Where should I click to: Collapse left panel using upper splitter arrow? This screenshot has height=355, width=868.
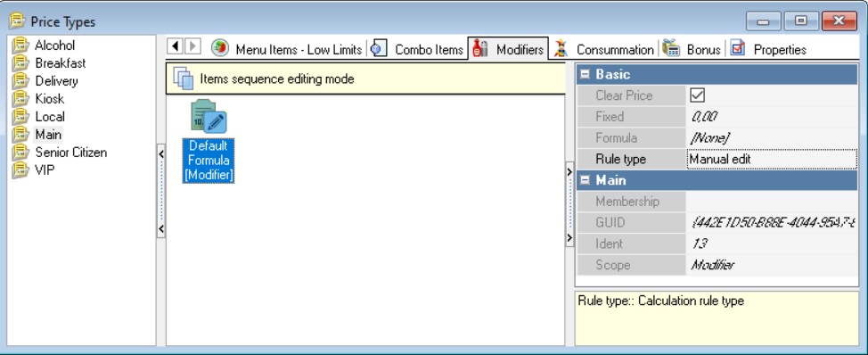pos(161,154)
